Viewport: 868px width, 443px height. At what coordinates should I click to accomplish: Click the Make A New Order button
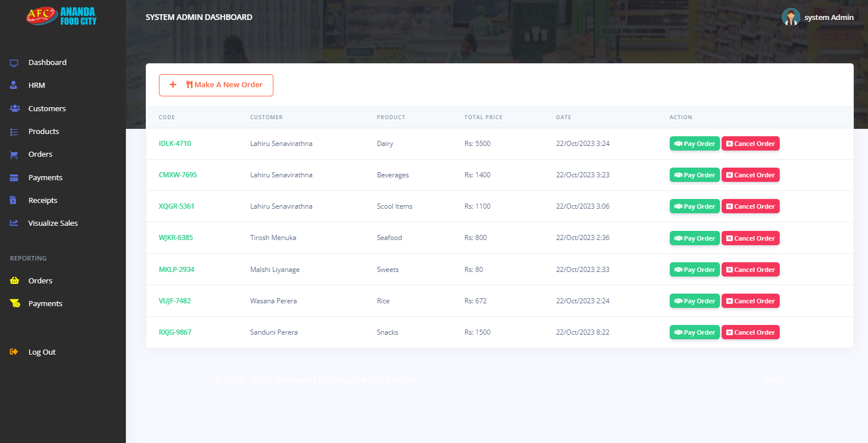[x=216, y=84]
